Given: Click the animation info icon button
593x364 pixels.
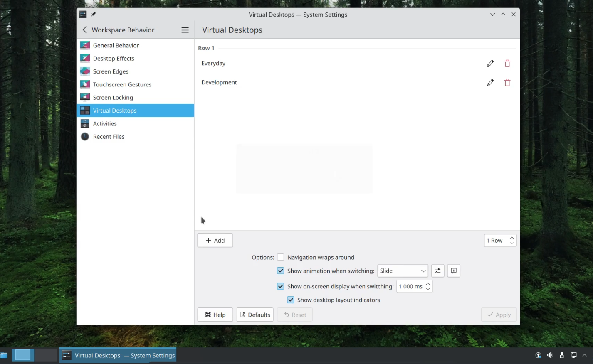Looking at the screenshot, I should [453, 271].
